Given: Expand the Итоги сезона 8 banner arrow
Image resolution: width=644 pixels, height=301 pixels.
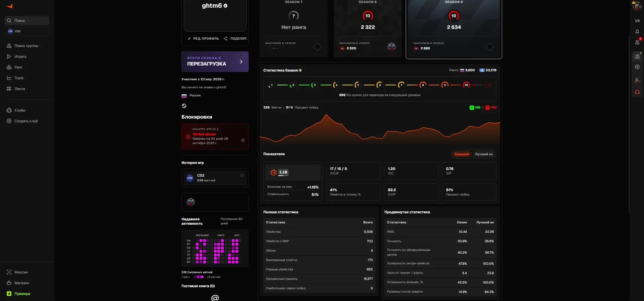Looking at the screenshot, I should pyautogui.click(x=241, y=62).
